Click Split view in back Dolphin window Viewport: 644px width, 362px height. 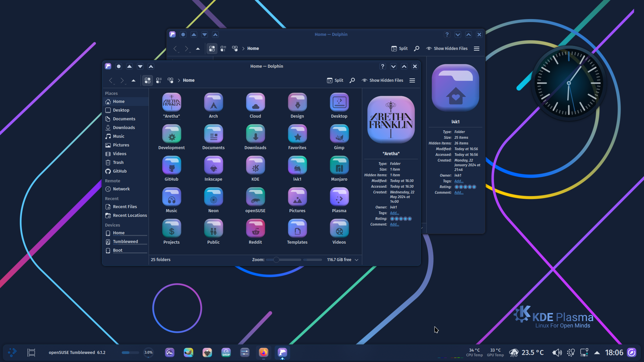point(399,49)
